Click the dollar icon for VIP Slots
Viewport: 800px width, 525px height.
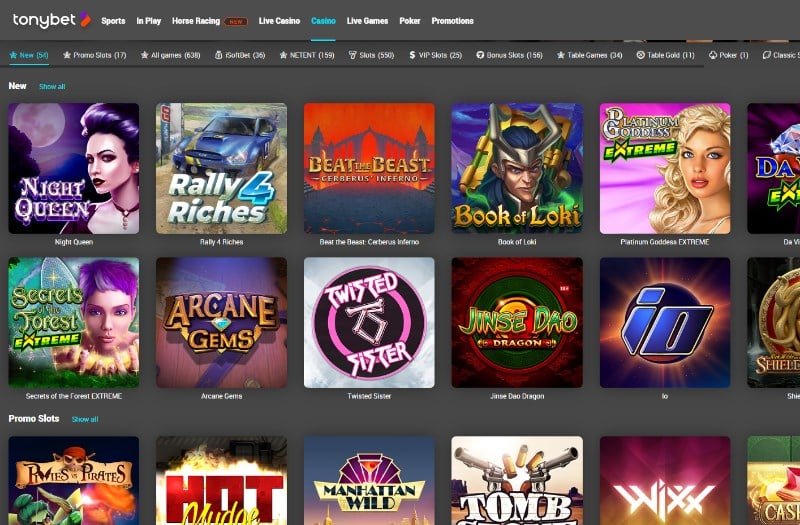pyautogui.click(x=412, y=55)
